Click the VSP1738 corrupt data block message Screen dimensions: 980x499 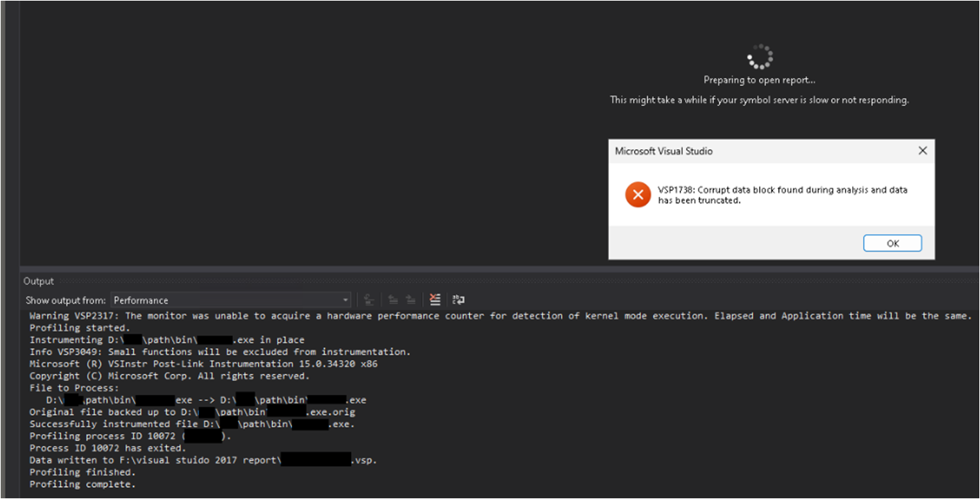[x=782, y=195]
